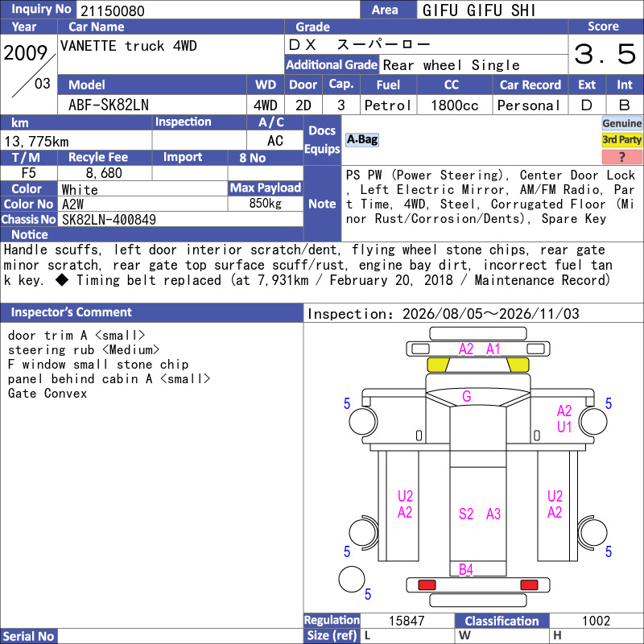The height and width of the screenshot is (644, 644).
Task: Click the year value 2009
Action: click(x=26, y=53)
